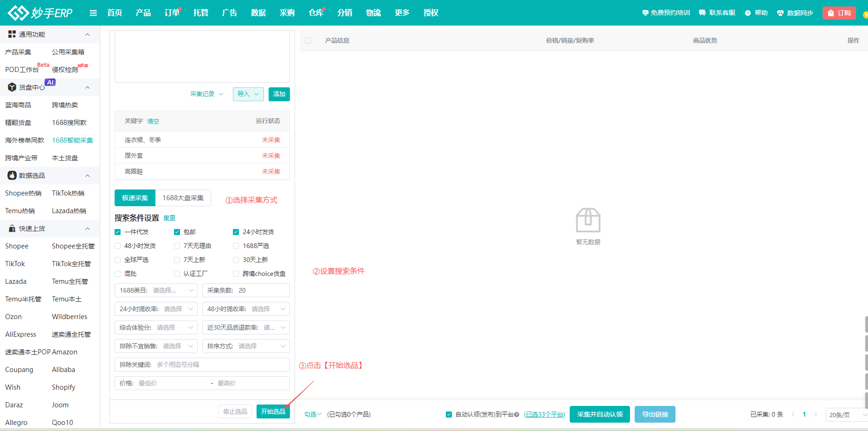
Task: Click the 排除关键词 input field
Action: click(218, 365)
